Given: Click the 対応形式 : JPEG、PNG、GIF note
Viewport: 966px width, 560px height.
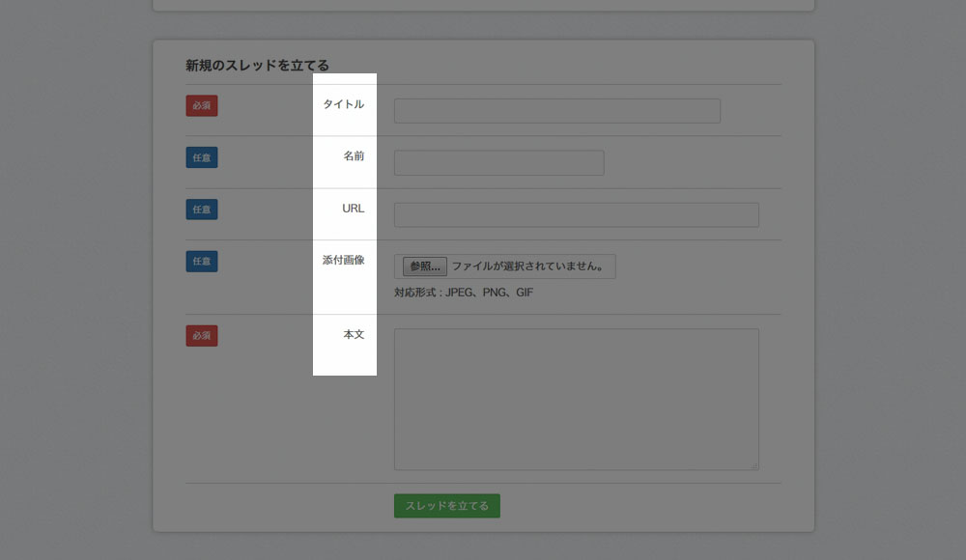Looking at the screenshot, I should click(x=464, y=293).
